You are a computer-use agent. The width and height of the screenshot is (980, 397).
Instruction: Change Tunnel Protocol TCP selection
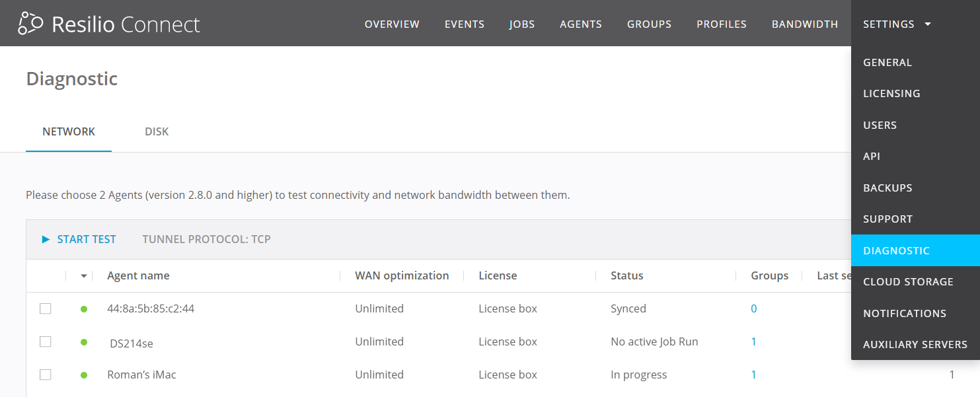coord(206,239)
